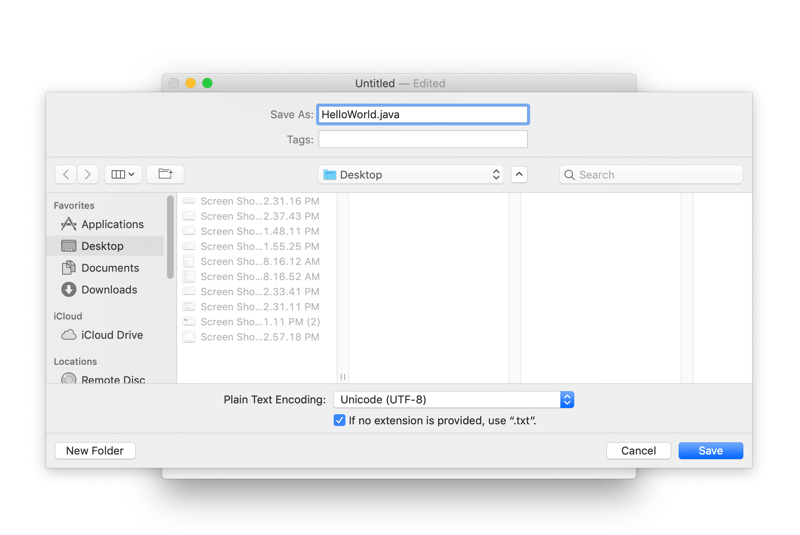Click the thumbnail icon of Screen Sho...8.16.12 AM
800x535 pixels.
(189, 262)
